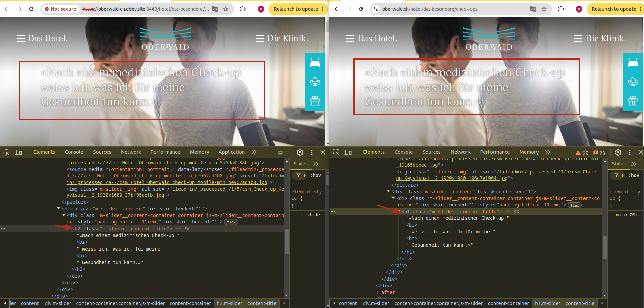Click the gift voucher icon on the right page
Image resolution: width=644 pixels, height=308 pixels.
tap(633, 101)
